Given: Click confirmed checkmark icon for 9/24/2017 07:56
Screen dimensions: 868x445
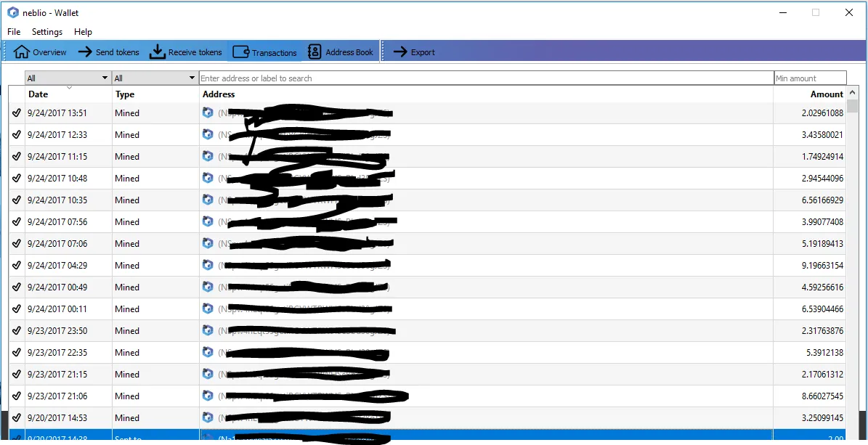Looking at the screenshot, I should click(17, 221).
